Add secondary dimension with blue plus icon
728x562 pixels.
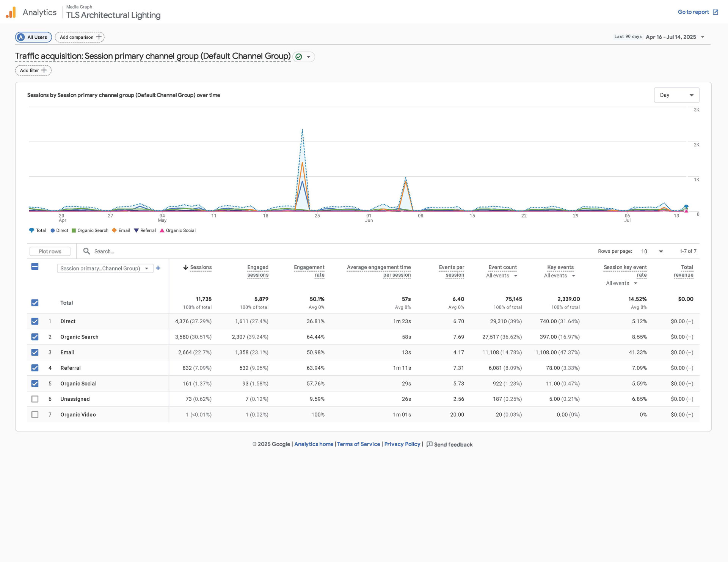[158, 268]
